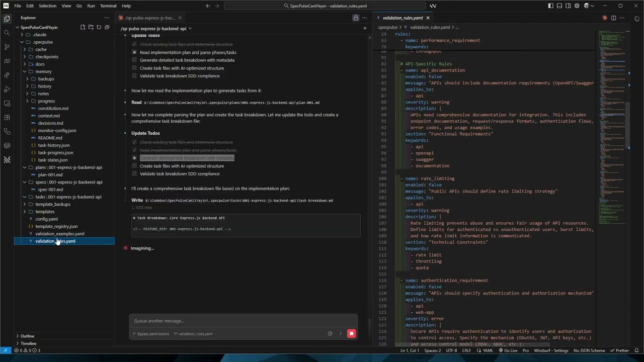
Task: Open the Source Control view
Action: 7,47
